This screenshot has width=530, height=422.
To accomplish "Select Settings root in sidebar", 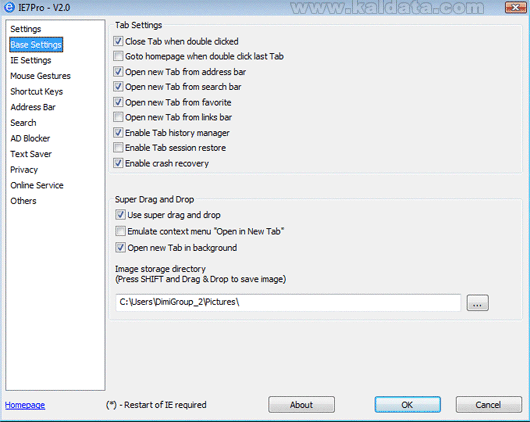I will pyautogui.click(x=26, y=29).
